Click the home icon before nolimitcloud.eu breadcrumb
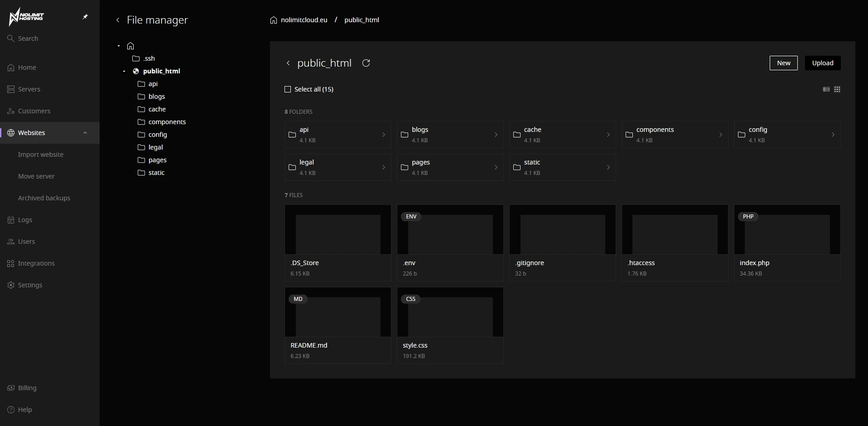 click(274, 20)
